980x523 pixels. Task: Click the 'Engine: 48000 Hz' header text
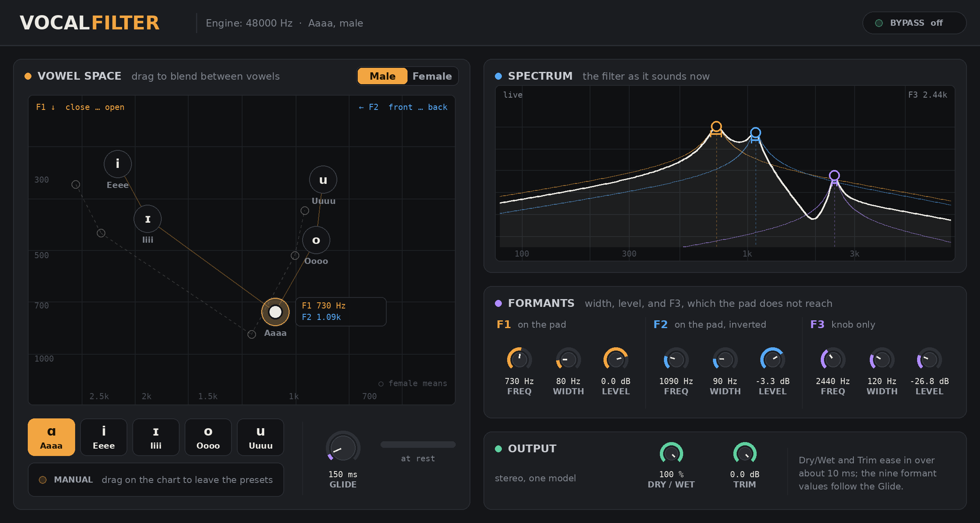(x=249, y=23)
